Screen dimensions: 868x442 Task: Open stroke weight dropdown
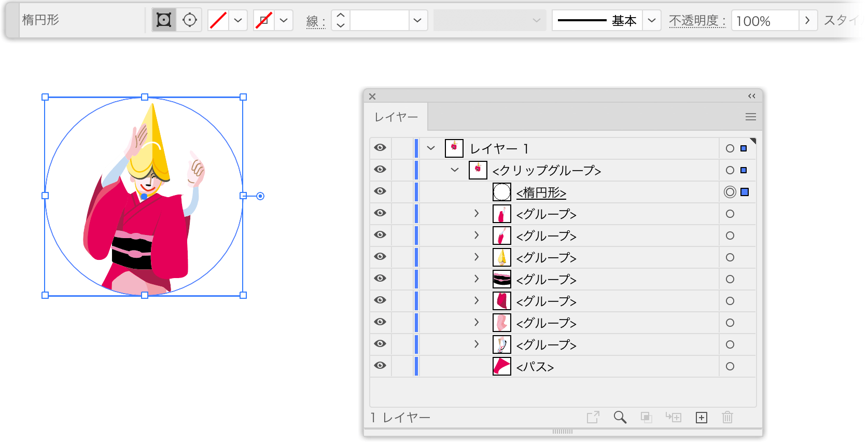click(x=417, y=20)
